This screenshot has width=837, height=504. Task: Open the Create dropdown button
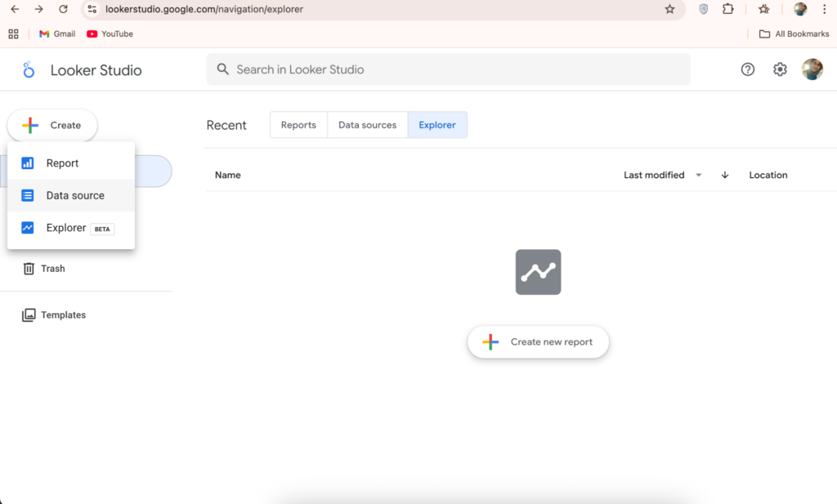pyautogui.click(x=52, y=125)
